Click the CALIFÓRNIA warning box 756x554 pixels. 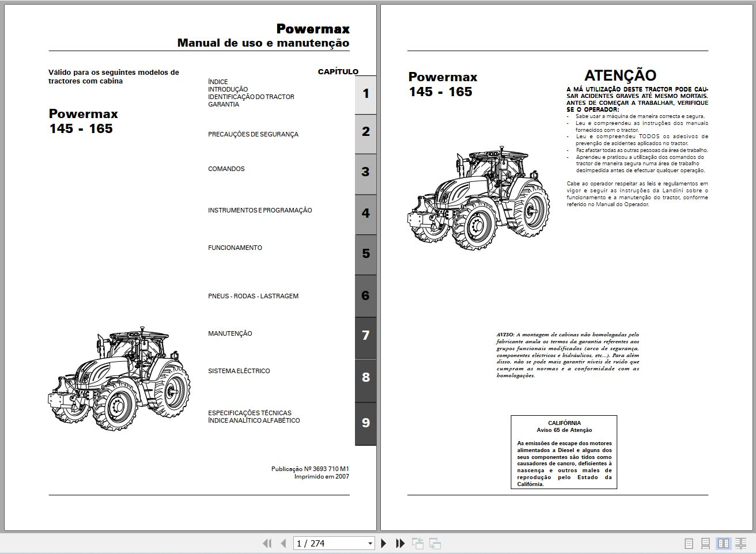coord(564,452)
